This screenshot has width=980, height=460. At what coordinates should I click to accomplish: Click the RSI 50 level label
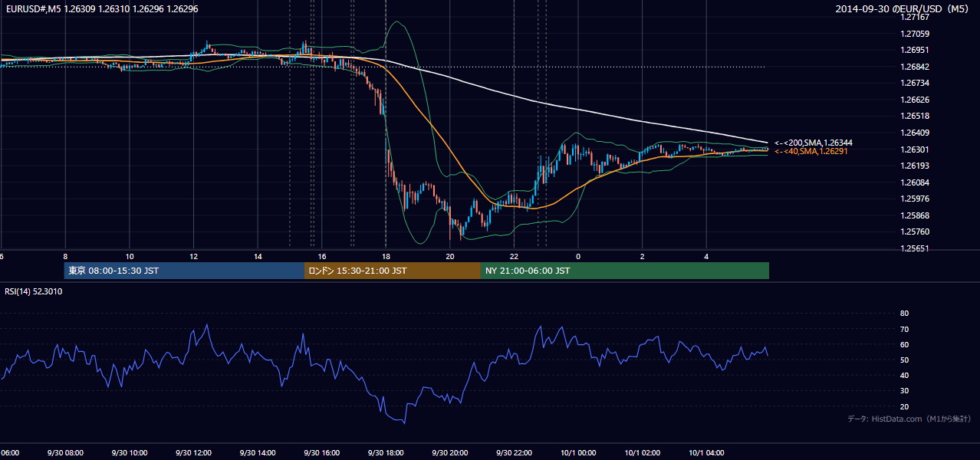point(904,360)
